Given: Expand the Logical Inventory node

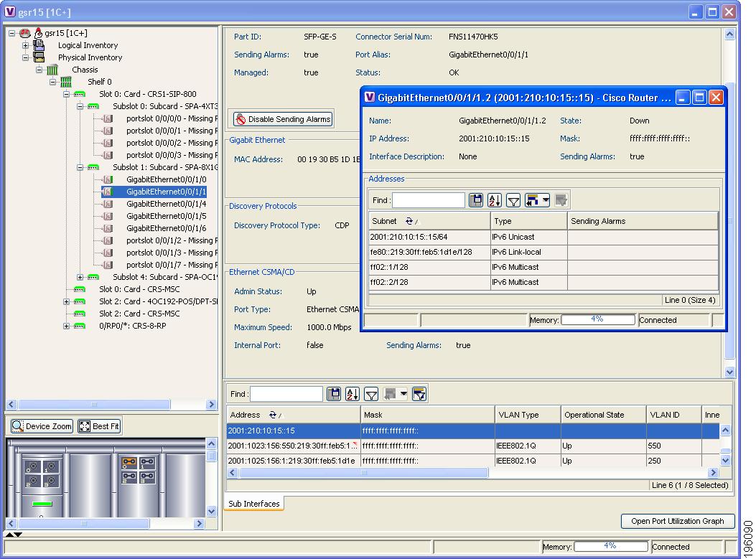Looking at the screenshot, I should coord(26,45).
